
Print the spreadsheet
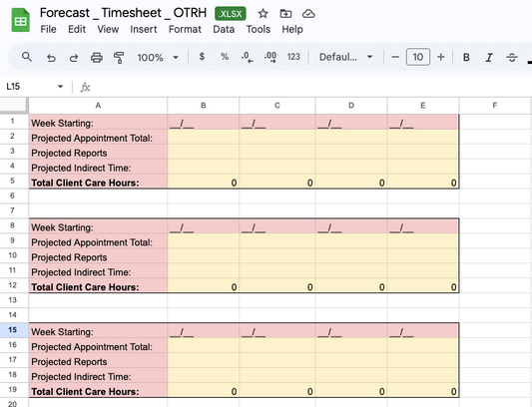click(97, 57)
